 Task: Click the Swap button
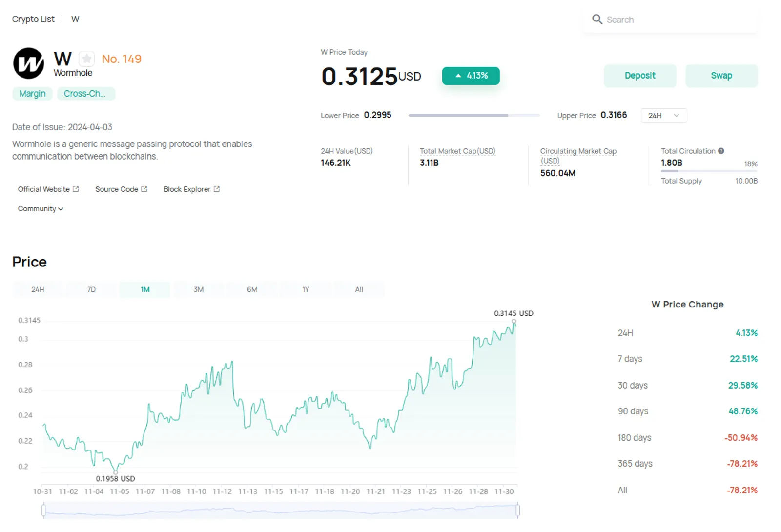721,76
